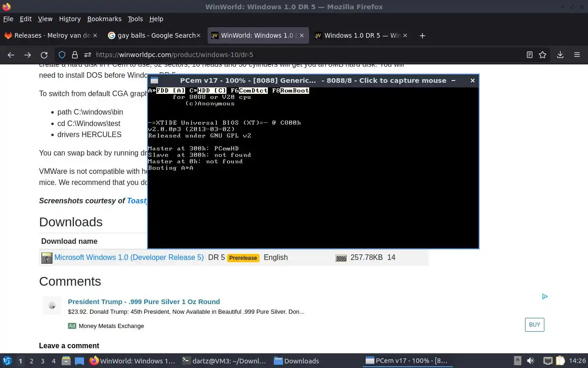The image size is (588, 368).
Task: Click the 'Download name' column header
Action: click(69, 241)
